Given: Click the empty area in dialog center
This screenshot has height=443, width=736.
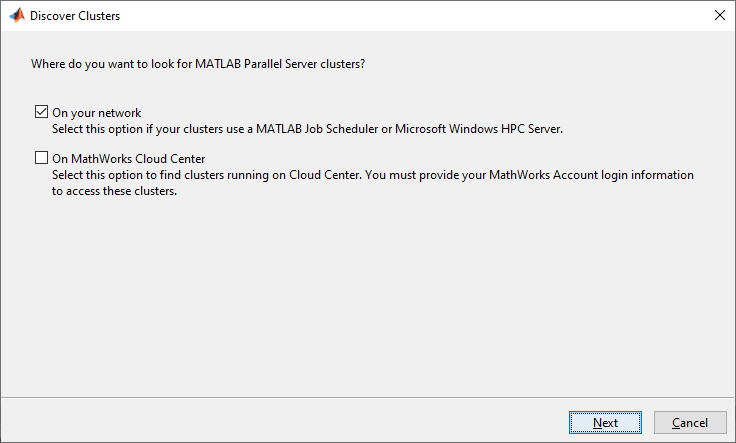Looking at the screenshot, I should (368, 290).
